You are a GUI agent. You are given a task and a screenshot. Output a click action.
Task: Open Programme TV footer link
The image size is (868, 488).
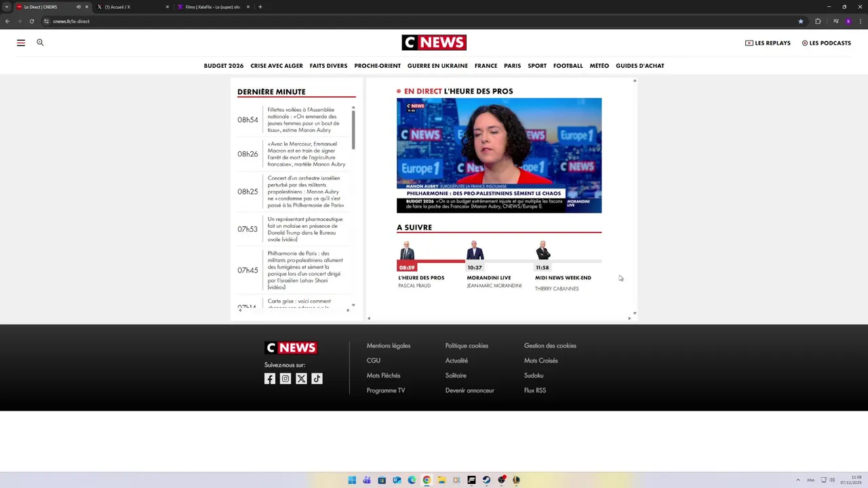pyautogui.click(x=386, y=390)
